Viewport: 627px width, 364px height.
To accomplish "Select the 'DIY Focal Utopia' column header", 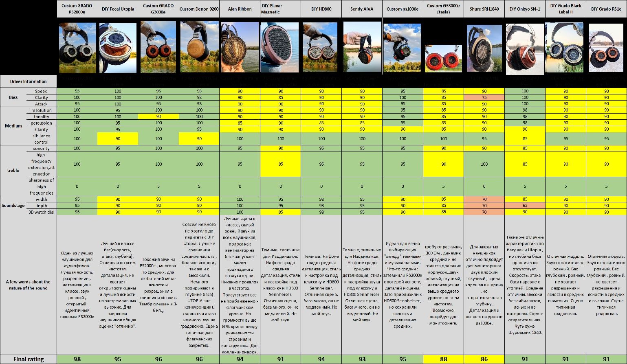I will pos(118,9).
